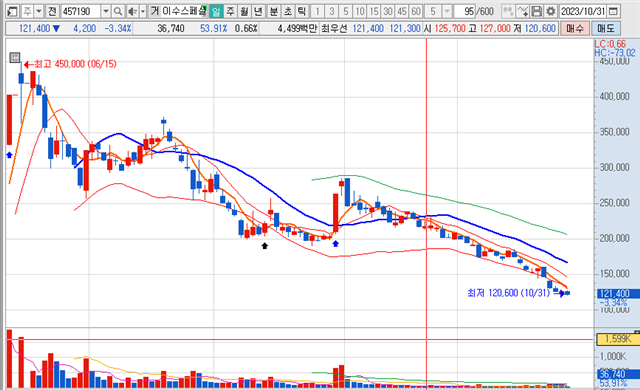Click the LC:0.66 label
The image size is (640, 390).
pos(610,44)
